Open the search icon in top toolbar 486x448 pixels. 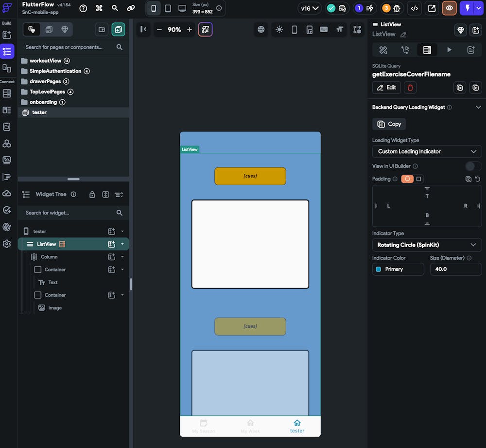click(x=115, y=8)
